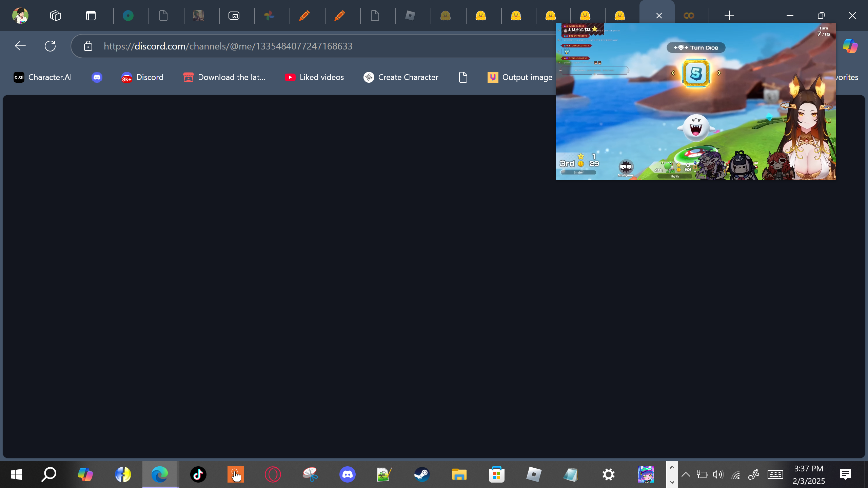868x488 pixels.
Task: Refresh the Discord page
Action: [50, 46]
